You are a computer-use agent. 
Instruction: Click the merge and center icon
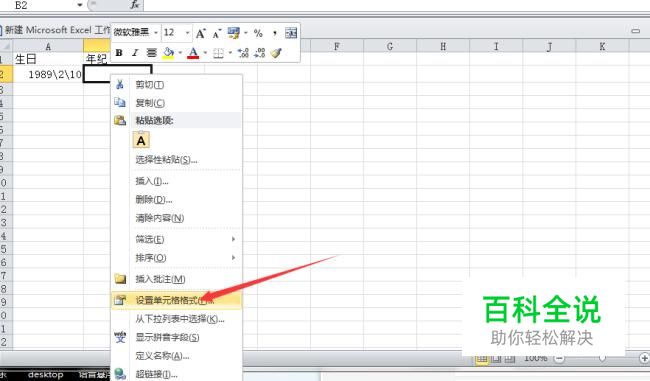291,33
